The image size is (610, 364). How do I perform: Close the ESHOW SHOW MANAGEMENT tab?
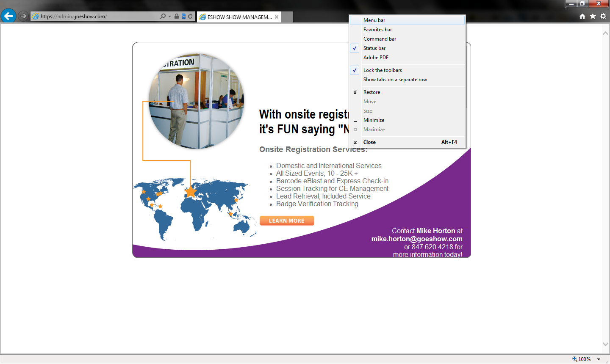click(x=277, y=17)
